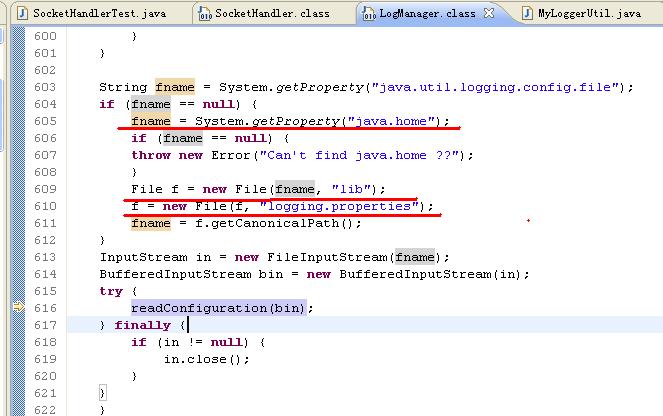The width and height of the screenshot is (663, 416).
Task: Open the SocketHandler.class tab
Action: point(272,14)
